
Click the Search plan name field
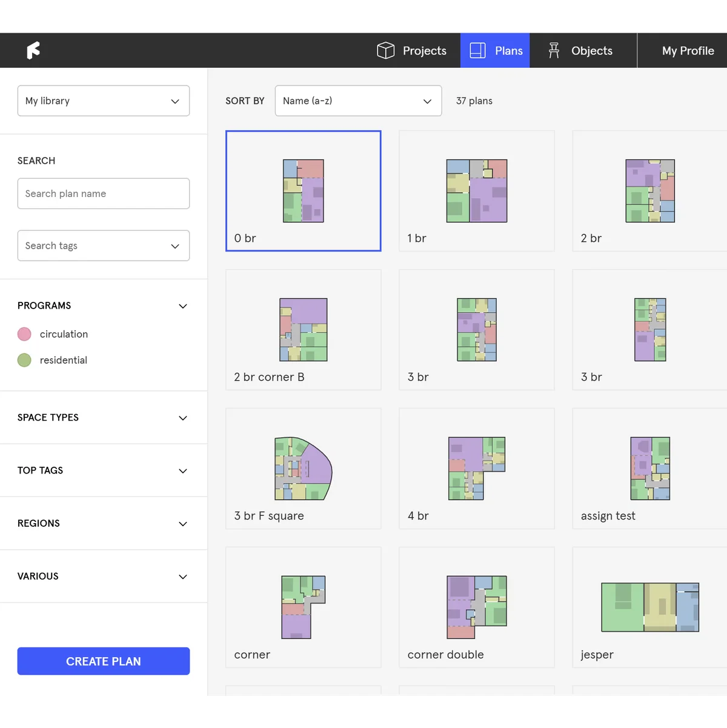tap(104, 193)
